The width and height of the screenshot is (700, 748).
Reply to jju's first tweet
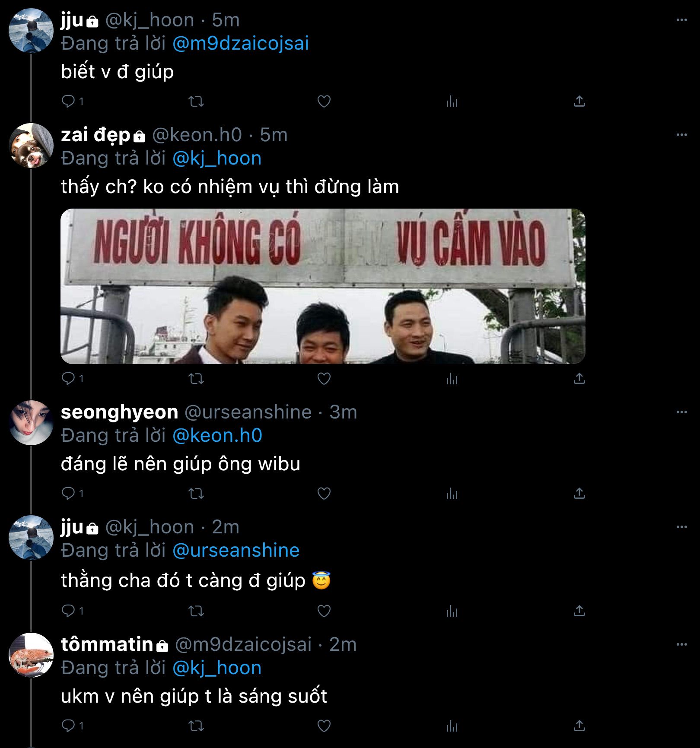pos(69,101)
